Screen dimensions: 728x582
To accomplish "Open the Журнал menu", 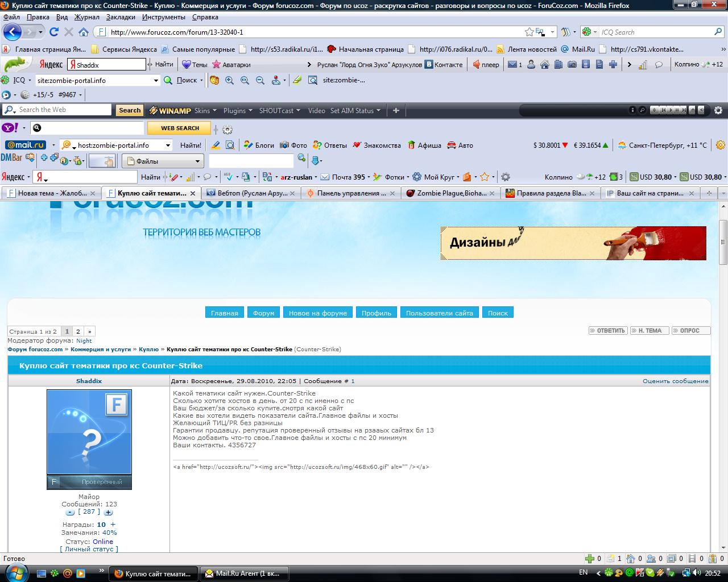I will tap(87, 17).
